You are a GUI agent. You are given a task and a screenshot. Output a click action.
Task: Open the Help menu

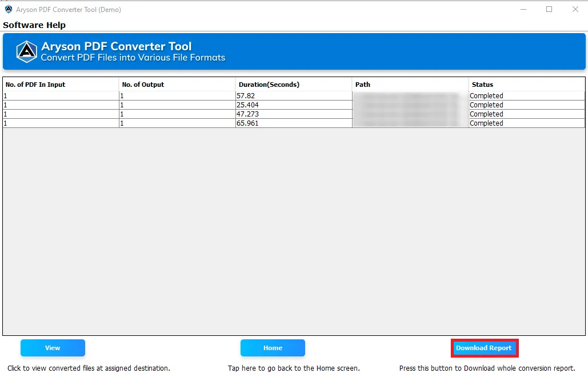pyautogui.click(x=56, y=25)
